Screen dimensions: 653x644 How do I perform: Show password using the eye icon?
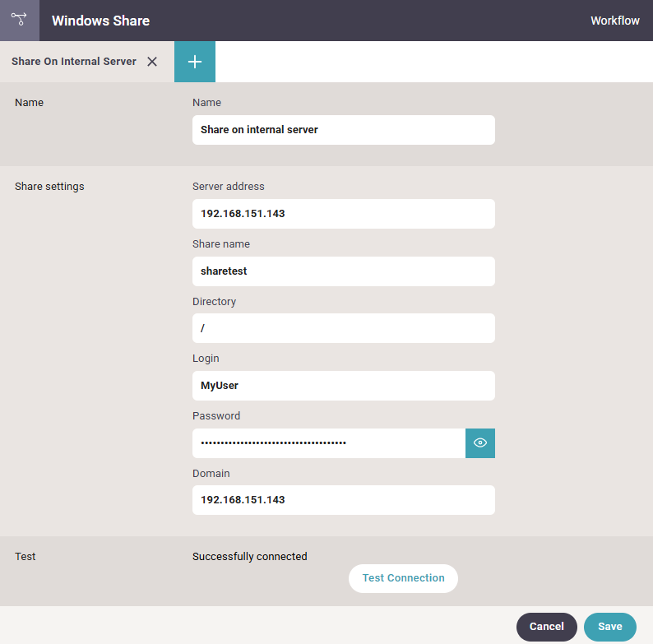pyautogui.click(x=479, y=442)
